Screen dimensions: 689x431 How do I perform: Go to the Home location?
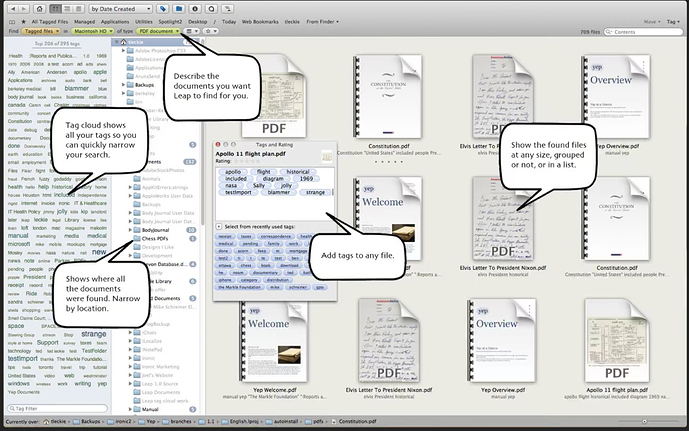(40, 9)
